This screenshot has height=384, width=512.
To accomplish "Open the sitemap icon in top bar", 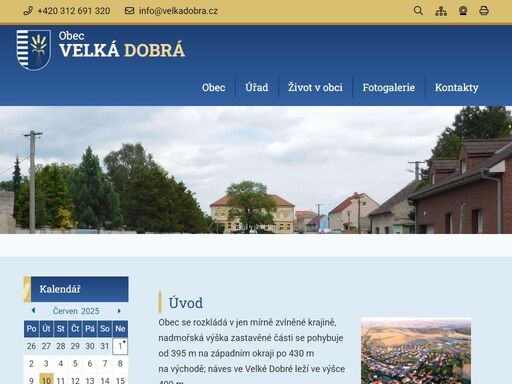I will pos(441,11).
